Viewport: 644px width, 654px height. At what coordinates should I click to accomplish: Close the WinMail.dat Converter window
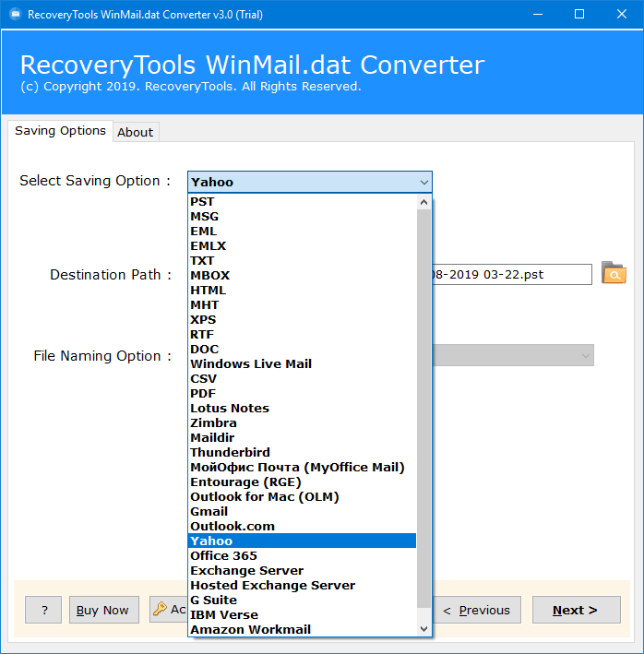pyautogui.click(x=622, y=15)
